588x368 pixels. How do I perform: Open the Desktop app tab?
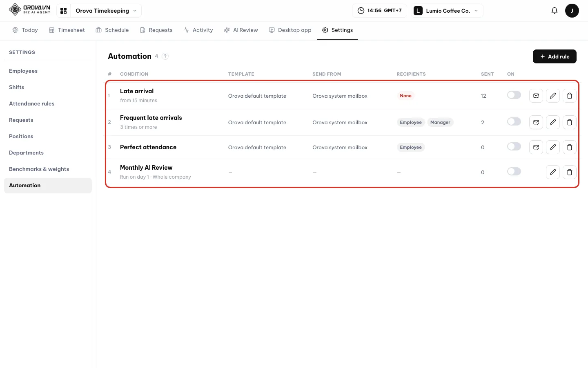[290, 30]
